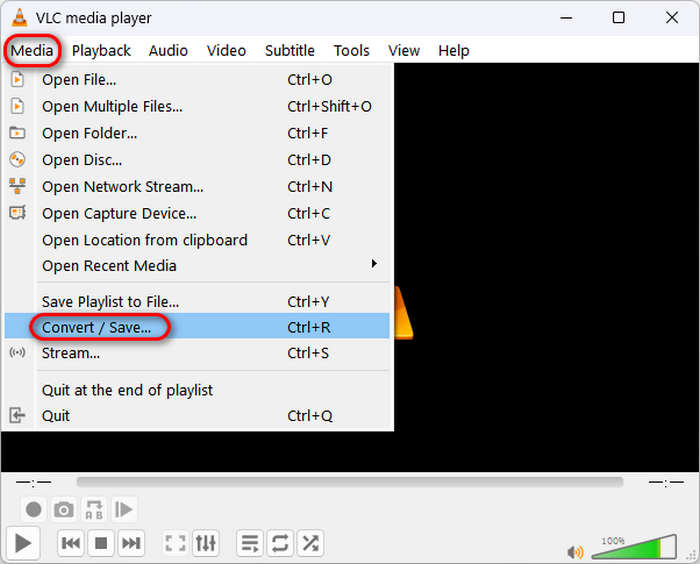Image resolution: width=700 pixels, height=564 pixels.
Task: Select Stream... menu item
Action: pyautogui.click(x=197, y=353)
